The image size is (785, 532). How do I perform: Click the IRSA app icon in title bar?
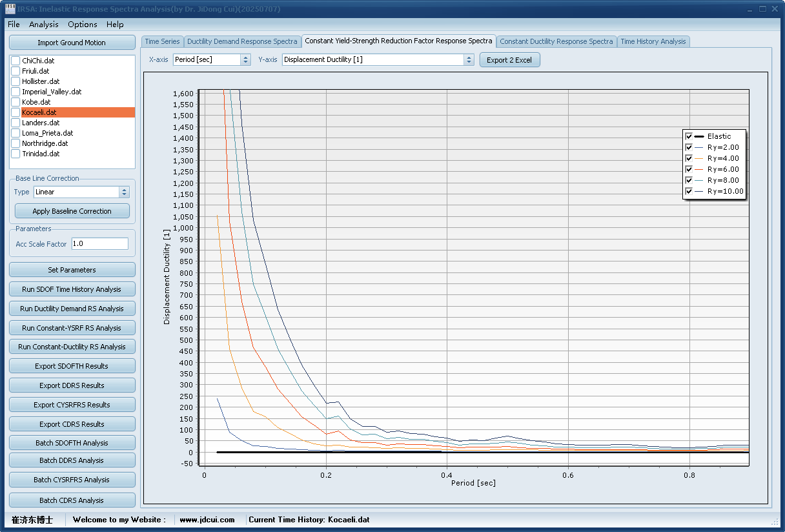click(x=10, y=9)
